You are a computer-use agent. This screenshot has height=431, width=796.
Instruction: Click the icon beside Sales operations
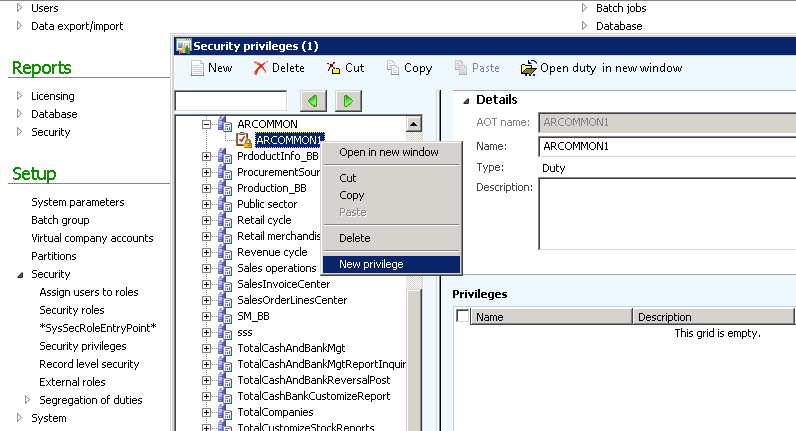click(225, 268)
